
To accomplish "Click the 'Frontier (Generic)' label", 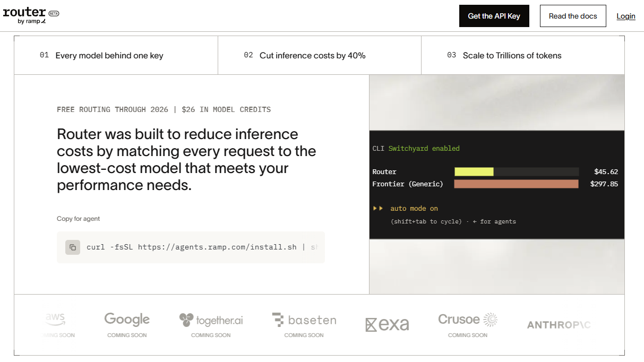I will [408, 184].
